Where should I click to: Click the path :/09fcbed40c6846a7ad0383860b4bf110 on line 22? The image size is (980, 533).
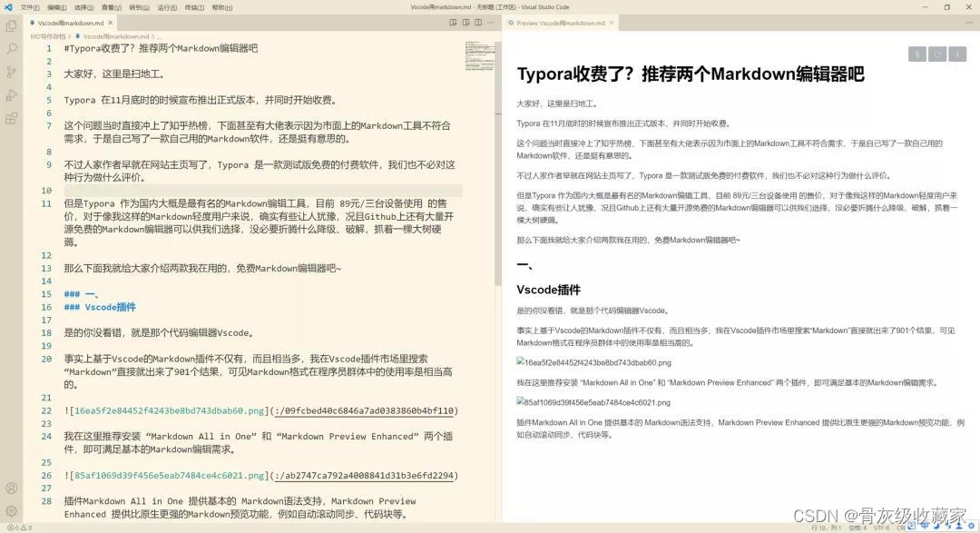[365, 411]
